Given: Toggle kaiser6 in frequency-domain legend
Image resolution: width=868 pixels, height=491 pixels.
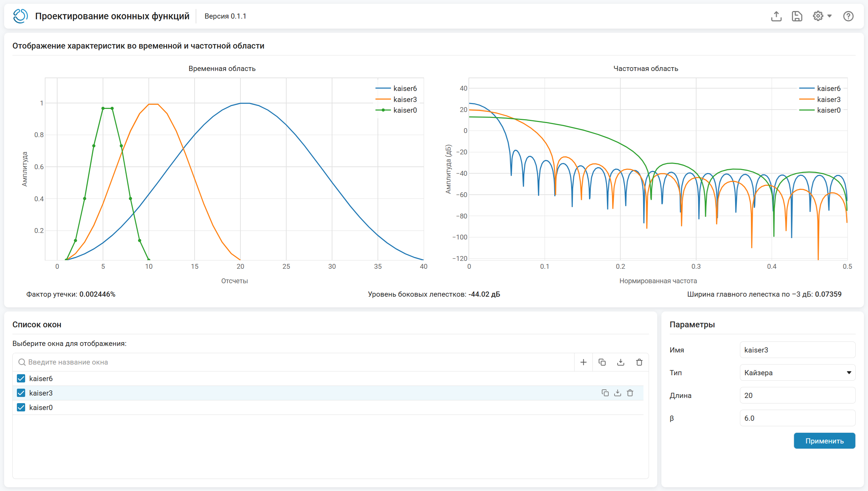Looking at the screenshot, I should pyautogui.click(x=820, y=89).
